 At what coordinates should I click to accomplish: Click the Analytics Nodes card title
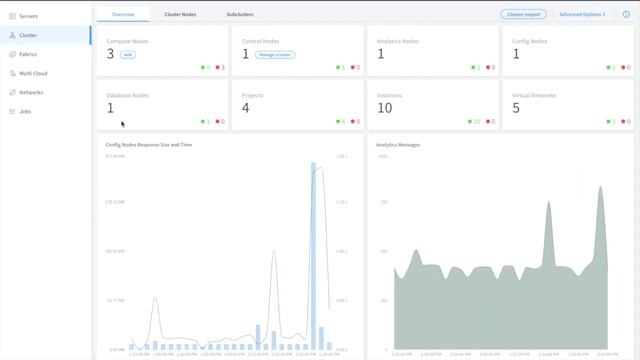point(398,41)
